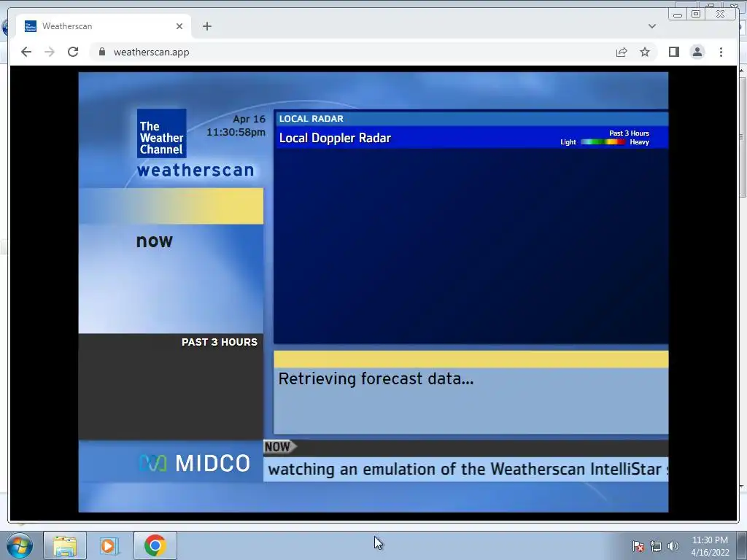
Task: Click the Chrome taskbar icon
Action: coord(155,545)
